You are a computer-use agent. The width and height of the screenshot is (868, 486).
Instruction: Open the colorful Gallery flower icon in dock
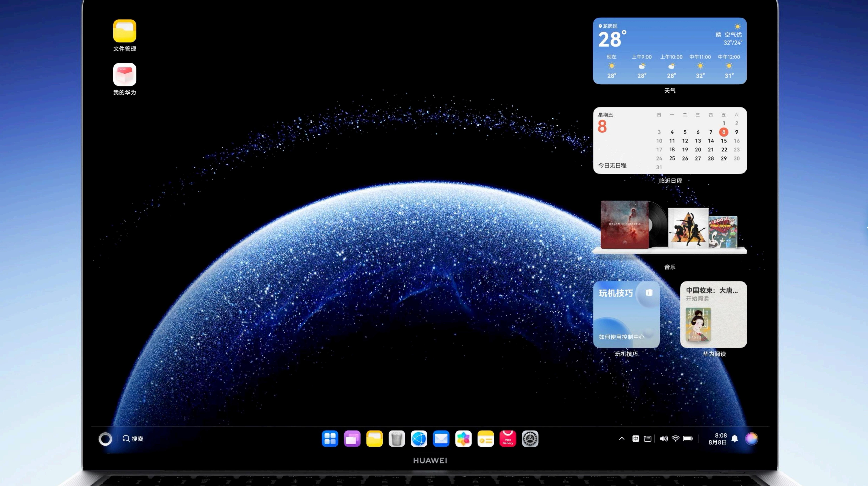click(463, 439)
